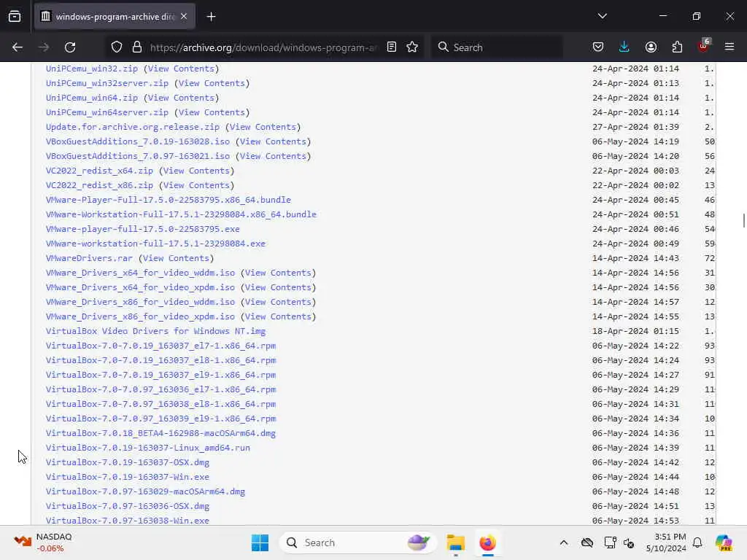View Contents of VMwareDrivers.rar
747x560 pixels.
(176, 258)
